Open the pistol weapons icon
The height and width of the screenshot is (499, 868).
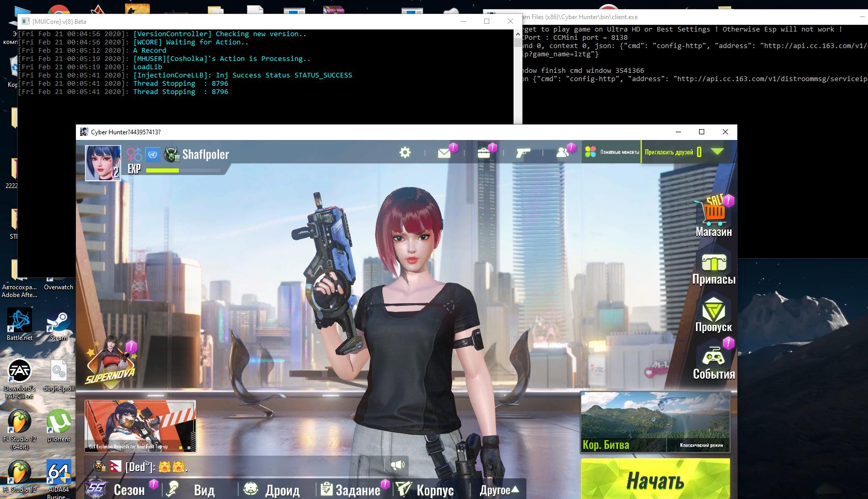point(523,153)
